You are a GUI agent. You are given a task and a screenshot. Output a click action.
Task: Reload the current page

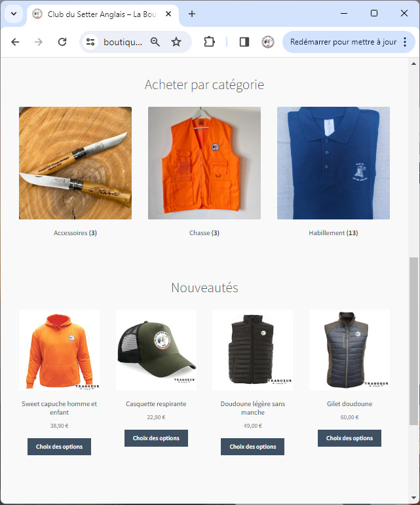coord(62,42)
